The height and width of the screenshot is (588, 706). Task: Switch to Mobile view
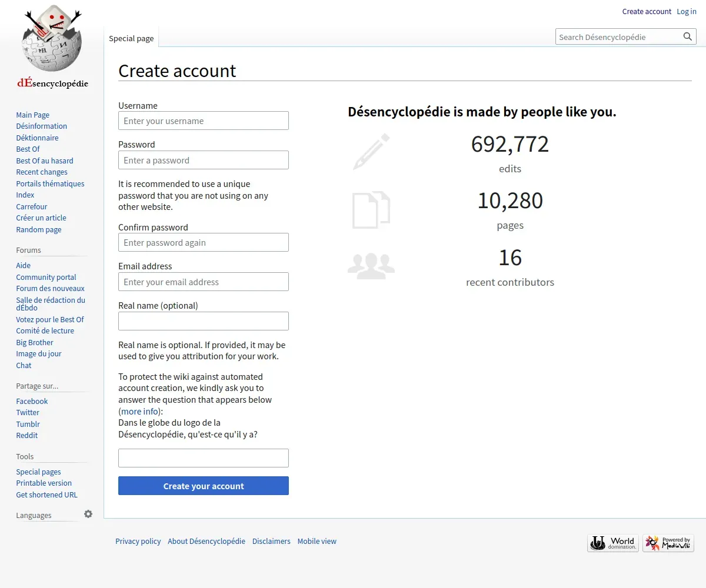[x=317, y=541]
